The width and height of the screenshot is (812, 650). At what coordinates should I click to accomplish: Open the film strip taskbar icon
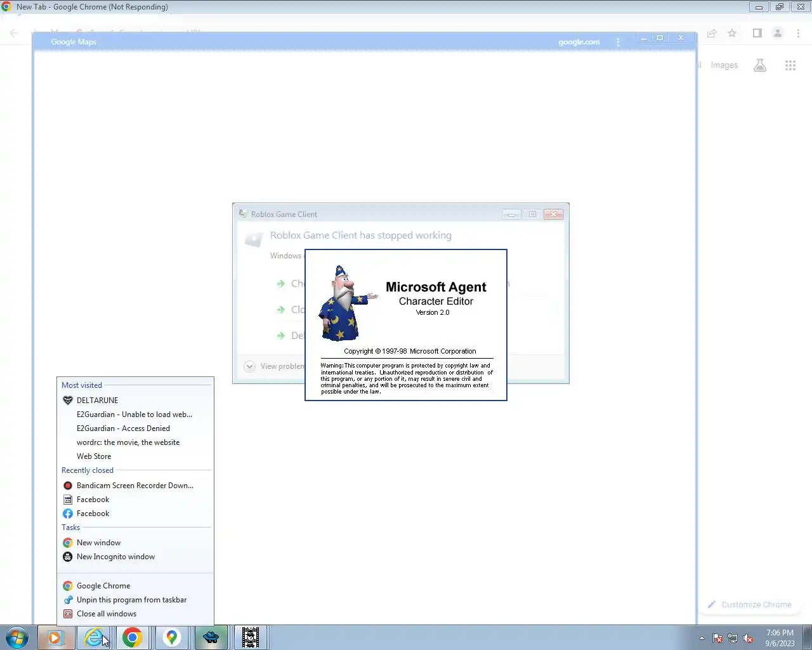point(251,637)
